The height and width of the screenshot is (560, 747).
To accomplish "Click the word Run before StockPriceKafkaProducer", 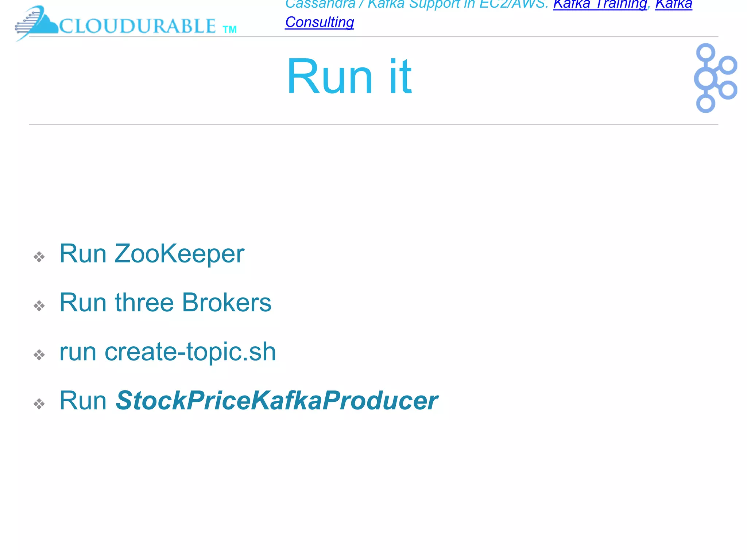I will pos(83,401).
